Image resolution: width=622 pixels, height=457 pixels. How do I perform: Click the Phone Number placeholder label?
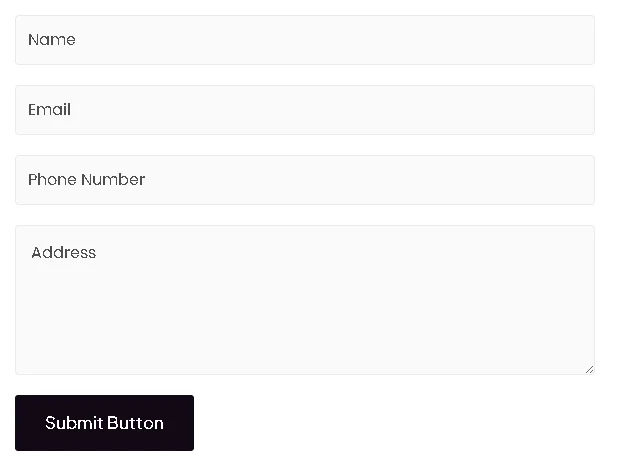(86, 180)
